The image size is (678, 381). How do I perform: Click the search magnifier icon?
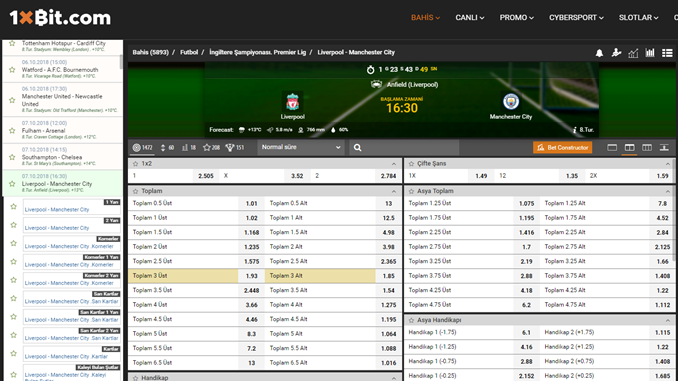pyautogui.click(x=358, y=147)
